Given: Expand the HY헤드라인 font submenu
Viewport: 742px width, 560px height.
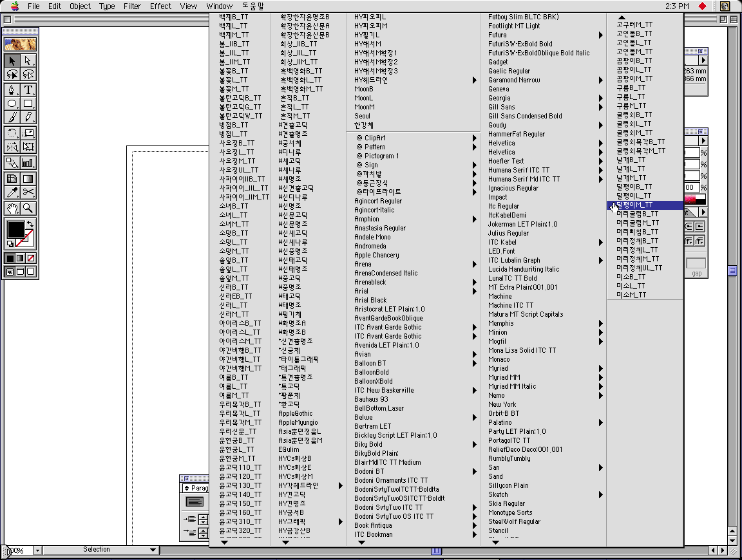Looking at the screenshot, I should (x=474, y=80).
